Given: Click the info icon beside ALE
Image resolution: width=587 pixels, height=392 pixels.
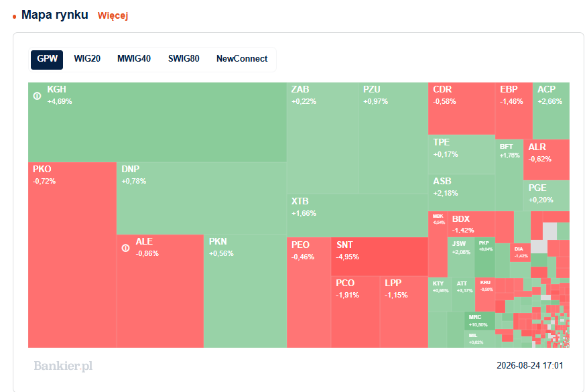Looking at the screenshot, I should pyautogui.click(x=126, y=248).
